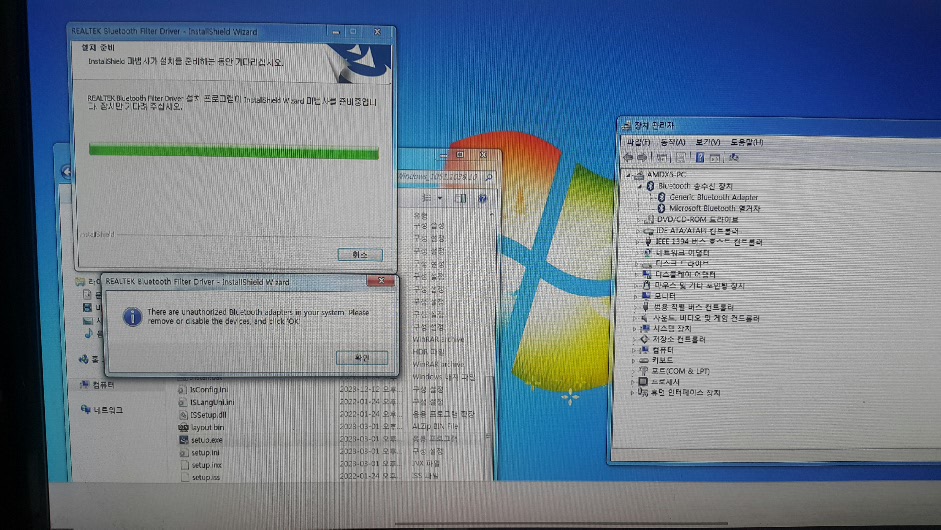Viewport: 941px width, 530px height.
Task: Select the 디스크 드라이브 tree item
Action: [x=682, y=263]
